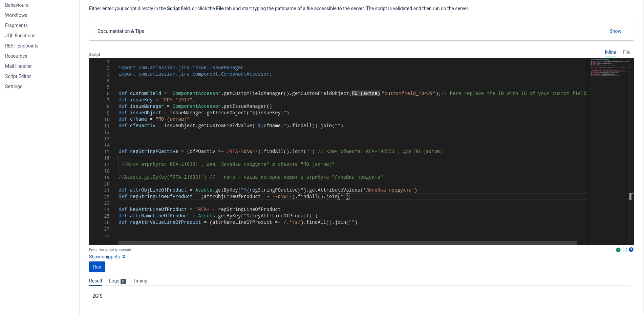Click line number 22 in gutter
The width and height of the screenshot is (644, 314).
(x=107, y=197)
